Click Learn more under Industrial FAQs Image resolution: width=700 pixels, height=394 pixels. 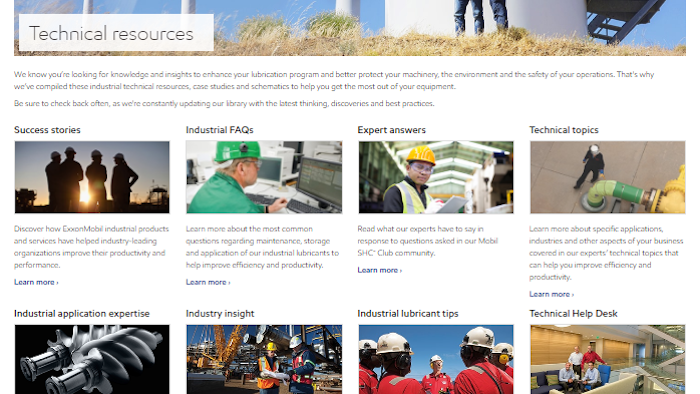click(208, 282)
